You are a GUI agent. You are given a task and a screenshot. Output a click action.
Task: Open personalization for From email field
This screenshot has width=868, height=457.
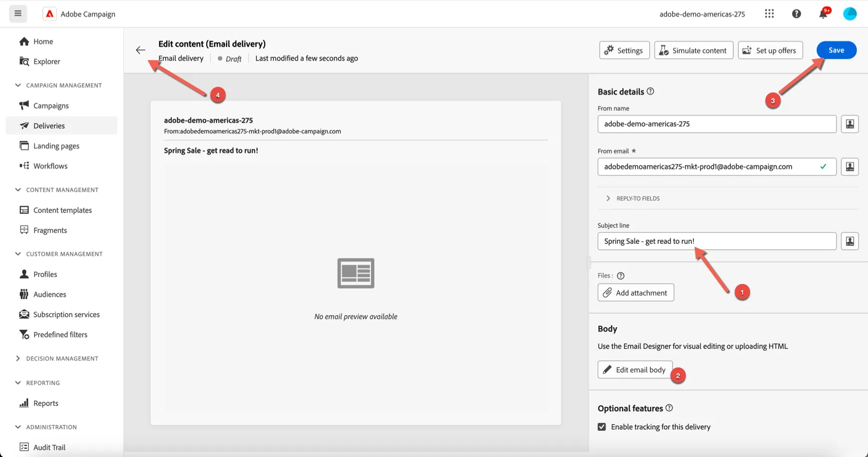pyautogui.click(x=849, y=167)
